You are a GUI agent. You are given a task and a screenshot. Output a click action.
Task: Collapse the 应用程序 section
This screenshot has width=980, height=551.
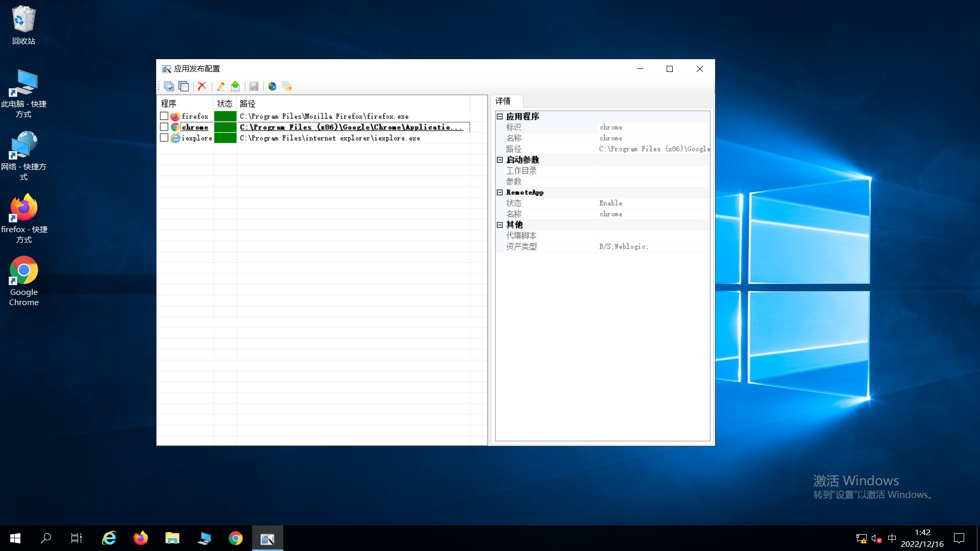[500, 116]
